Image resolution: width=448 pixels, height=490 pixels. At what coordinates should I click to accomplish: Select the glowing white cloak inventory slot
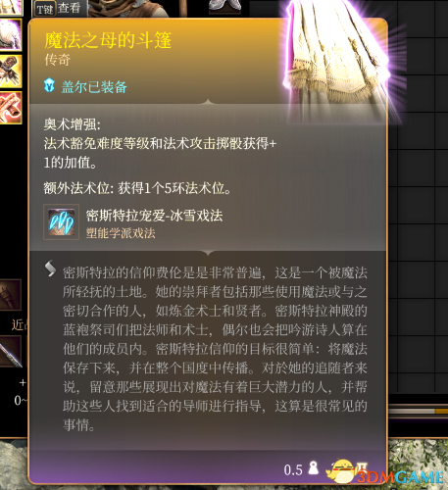coord(11,34)
